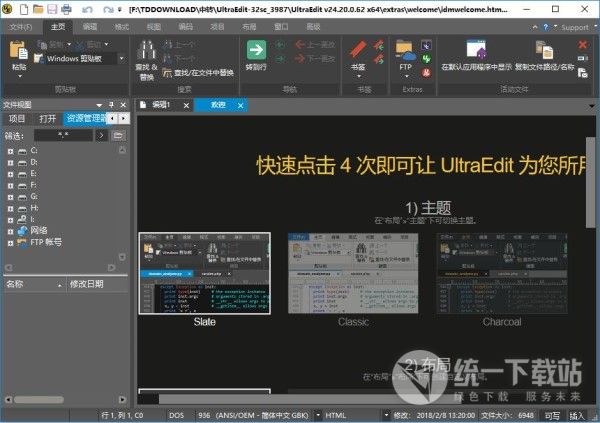
Task: Click the UltraCompare icon in Extras group
Action: click(426, 45)
